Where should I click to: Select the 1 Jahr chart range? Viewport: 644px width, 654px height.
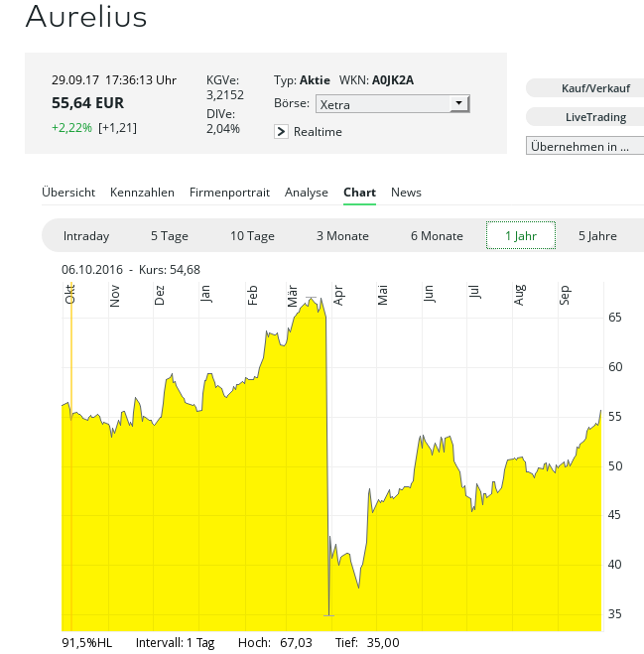click(521, 236)
